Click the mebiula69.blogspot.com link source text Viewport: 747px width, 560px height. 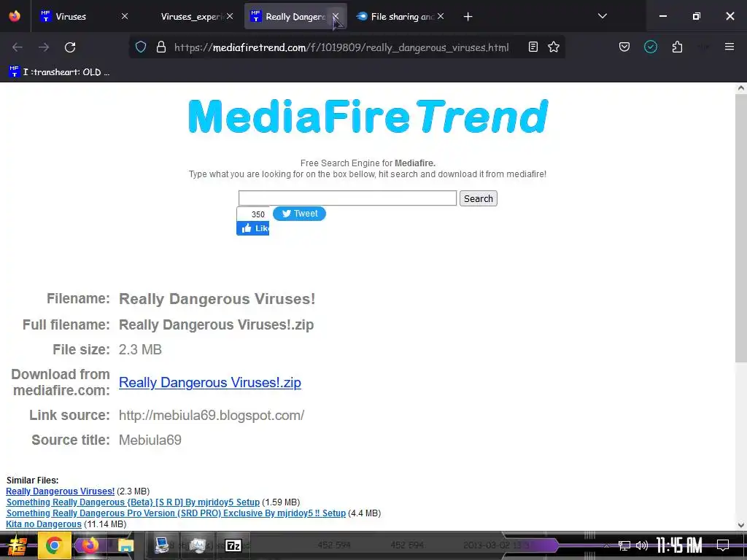(212, 415)
